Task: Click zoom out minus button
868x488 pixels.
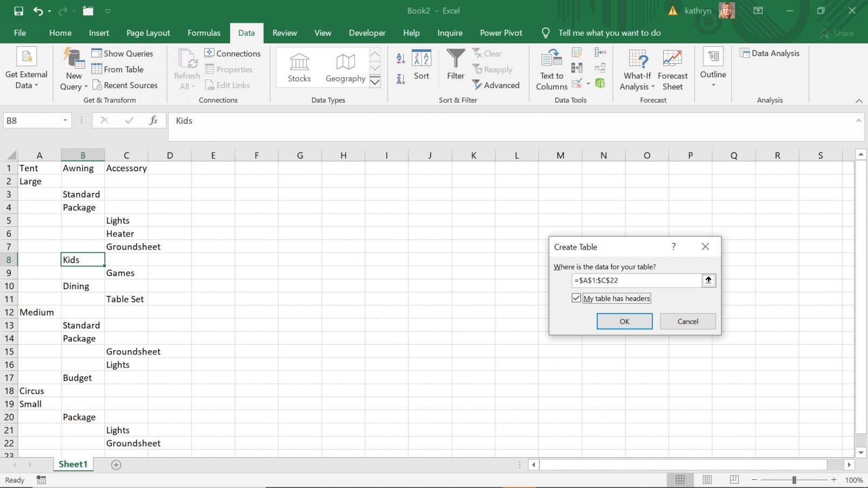Action: click(x=754, y=480)
